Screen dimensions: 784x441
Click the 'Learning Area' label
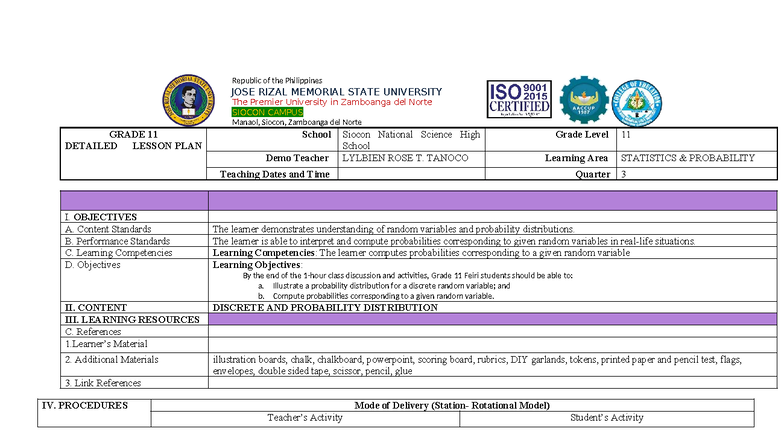point(576,158)
